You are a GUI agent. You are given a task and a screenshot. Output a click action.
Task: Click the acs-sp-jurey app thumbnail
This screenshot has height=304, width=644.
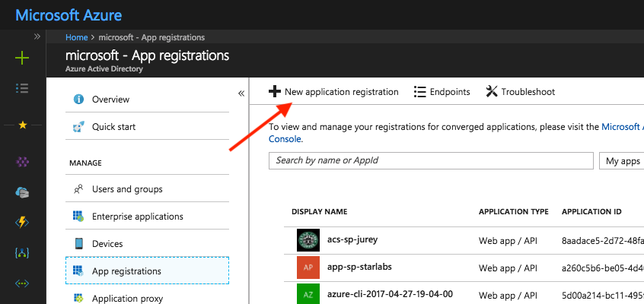[307, 240]
